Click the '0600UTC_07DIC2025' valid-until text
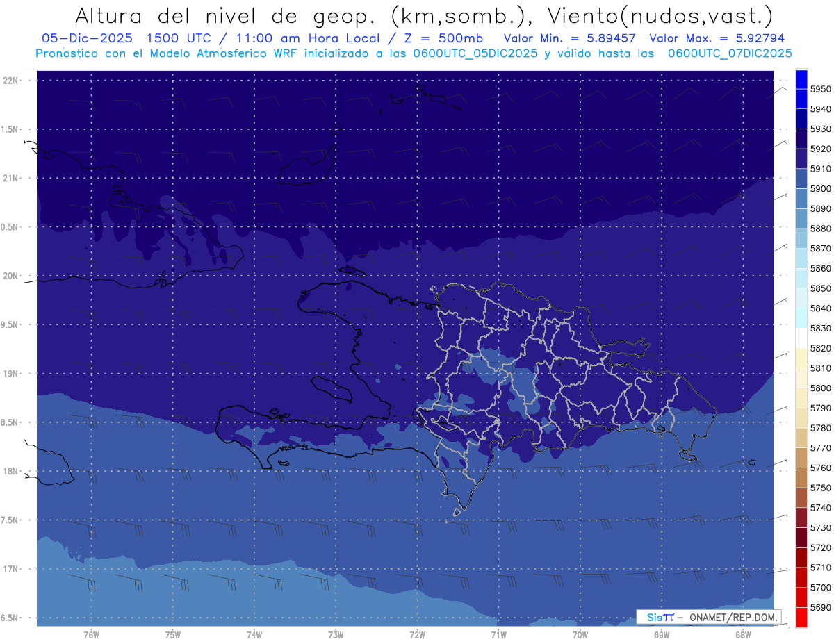The image size is (834, 644). tap(730, 53)
